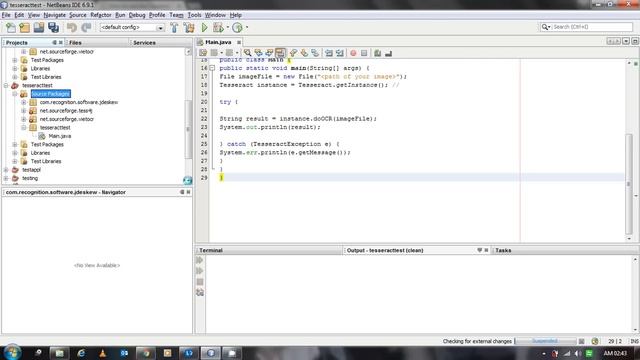This screenshot has width=640, height=360.
Task: Open the Refactor menu
Action: (x=101, y=15)
